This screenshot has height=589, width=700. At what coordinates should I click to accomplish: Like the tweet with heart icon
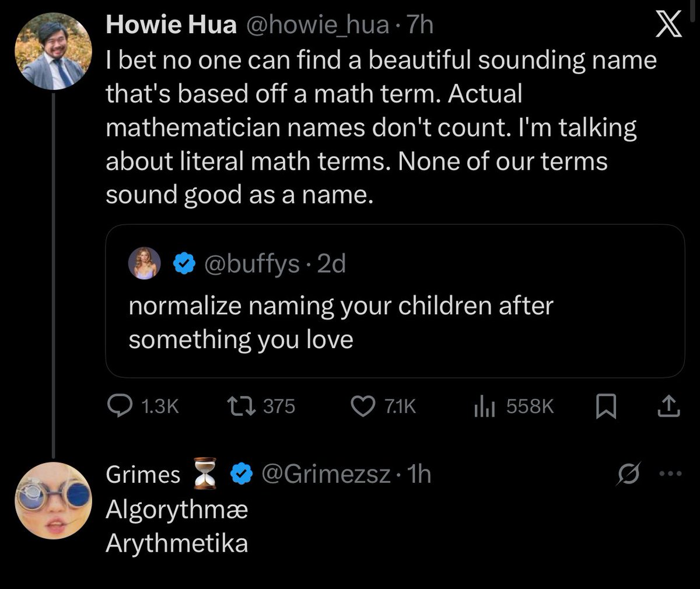[x=365, y=405]
